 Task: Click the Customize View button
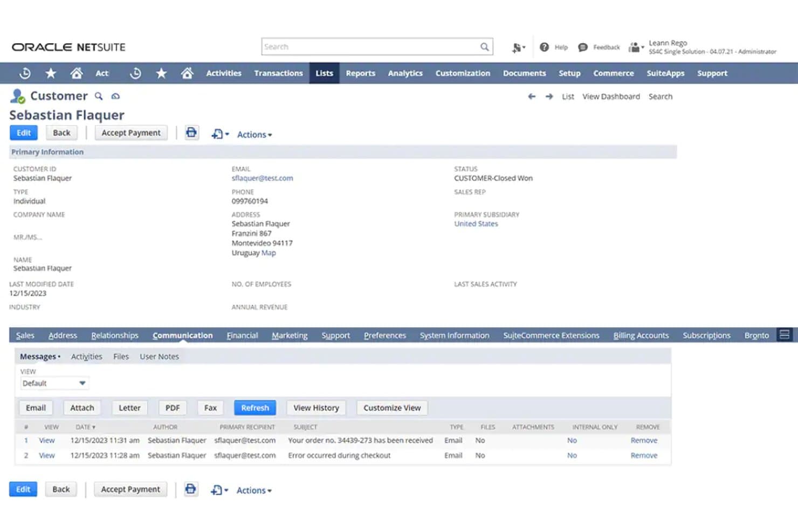(x=392, y=408)
